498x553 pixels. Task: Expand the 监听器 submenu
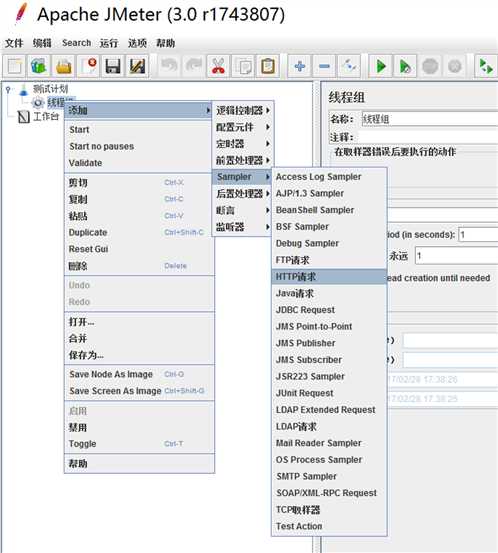[242, 227]
